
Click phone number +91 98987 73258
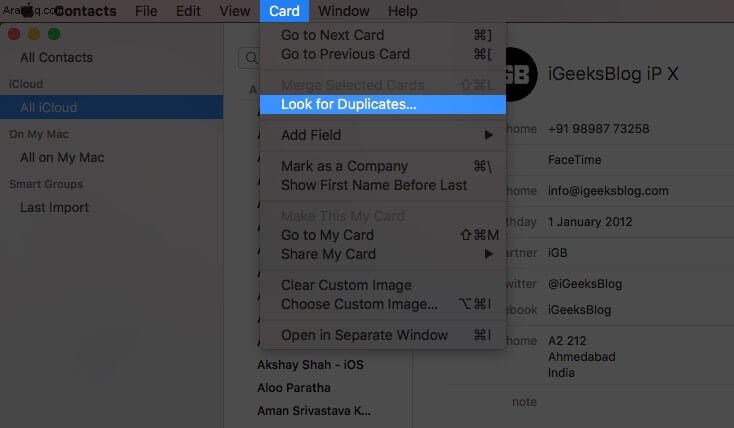pyautogui.click(x=599, y=129)
